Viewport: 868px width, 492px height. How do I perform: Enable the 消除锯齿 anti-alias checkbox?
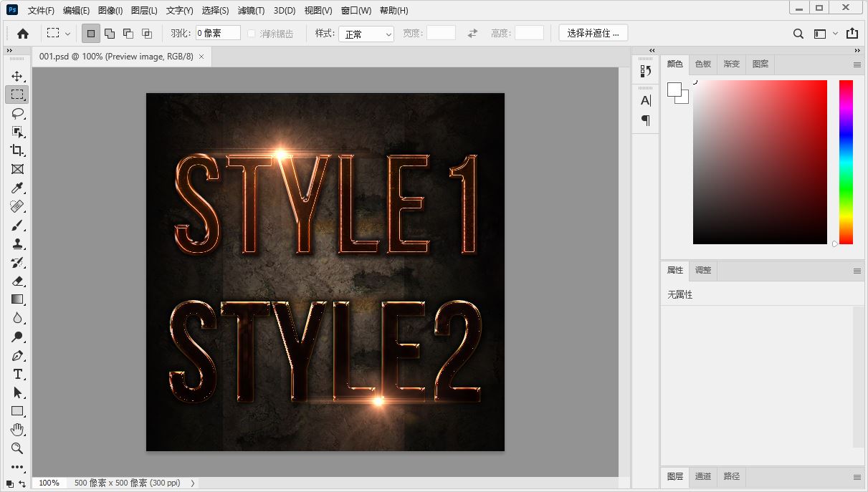[252, 34]
